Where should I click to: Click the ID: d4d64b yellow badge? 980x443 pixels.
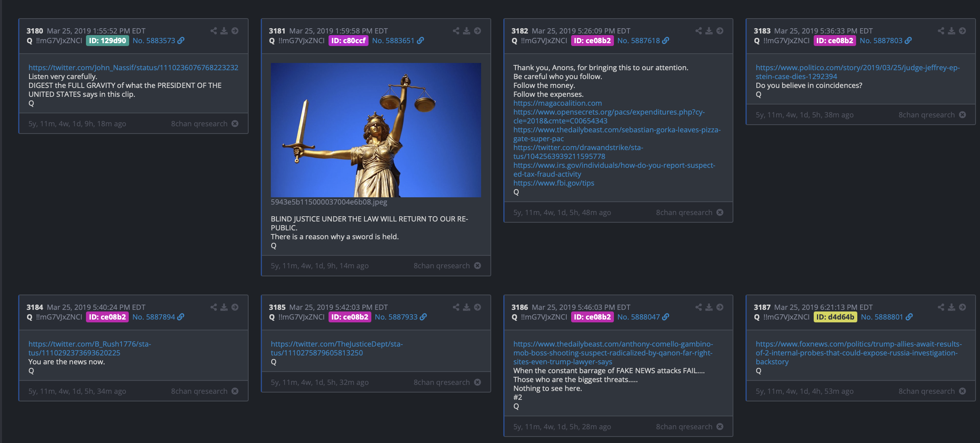[x=835, y=317]
